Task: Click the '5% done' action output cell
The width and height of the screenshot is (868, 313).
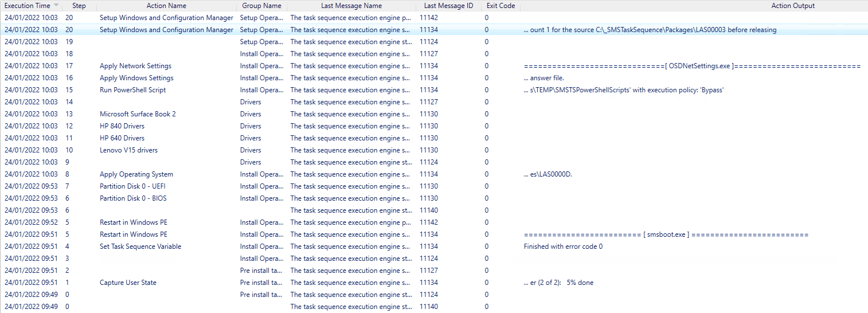Action: (558, 283)
